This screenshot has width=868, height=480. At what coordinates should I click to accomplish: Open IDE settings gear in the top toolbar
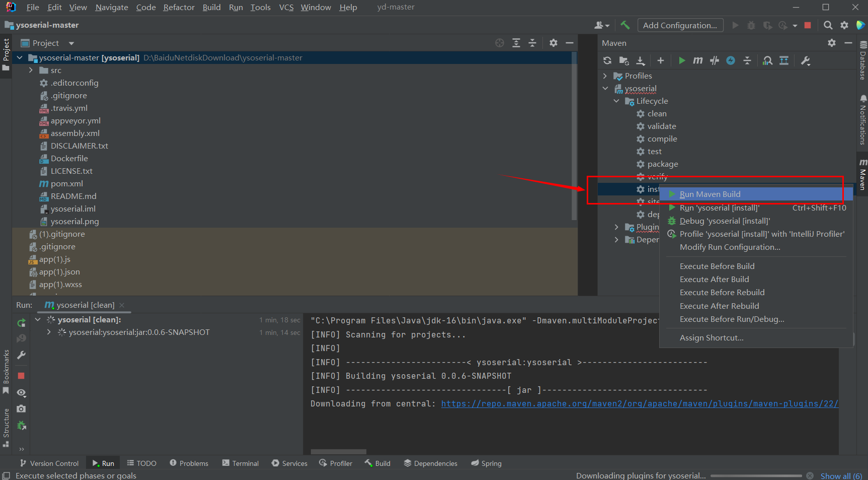[x=844, y=25]
